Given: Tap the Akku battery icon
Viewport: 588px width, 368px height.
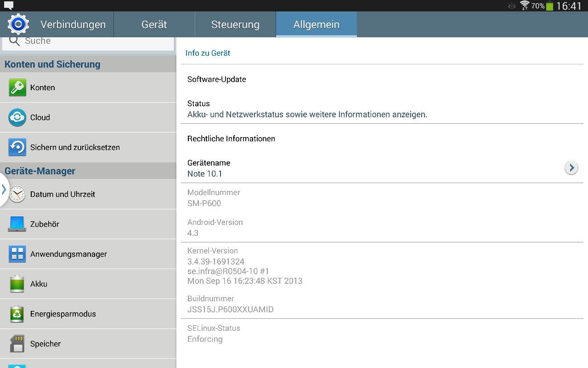Looking at the screenshot, I should tap(17, 284).
